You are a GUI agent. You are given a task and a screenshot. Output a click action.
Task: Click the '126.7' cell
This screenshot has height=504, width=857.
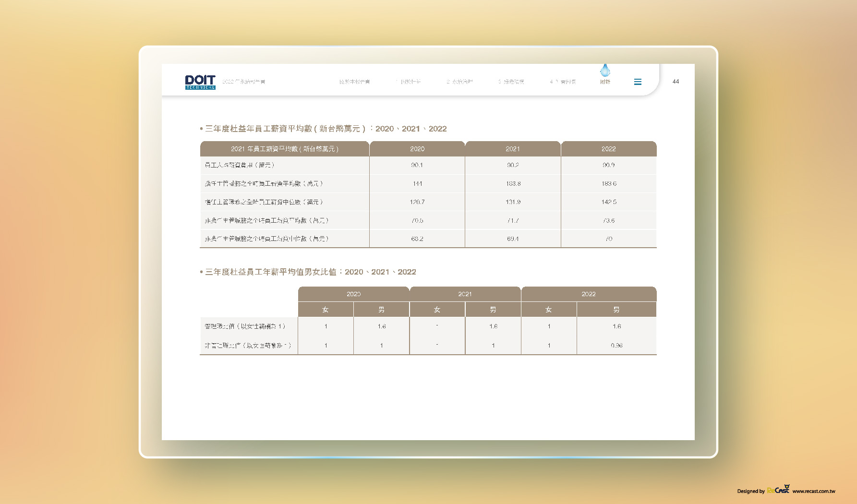point(417,202)
